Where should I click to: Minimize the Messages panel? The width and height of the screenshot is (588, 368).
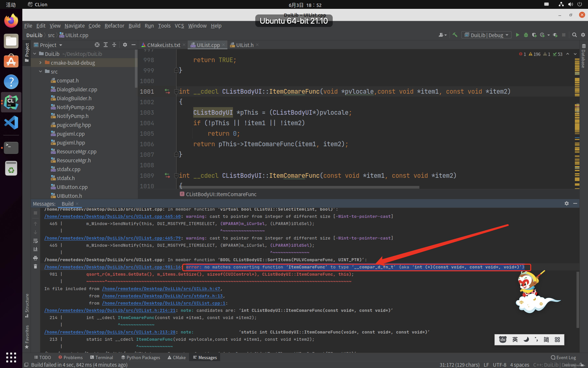coord(575,204)
